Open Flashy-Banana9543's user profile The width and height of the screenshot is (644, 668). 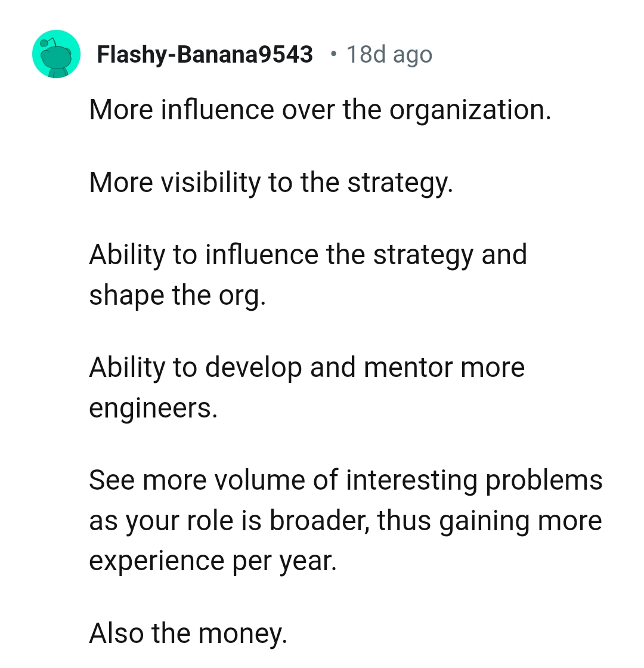(205, 54)
